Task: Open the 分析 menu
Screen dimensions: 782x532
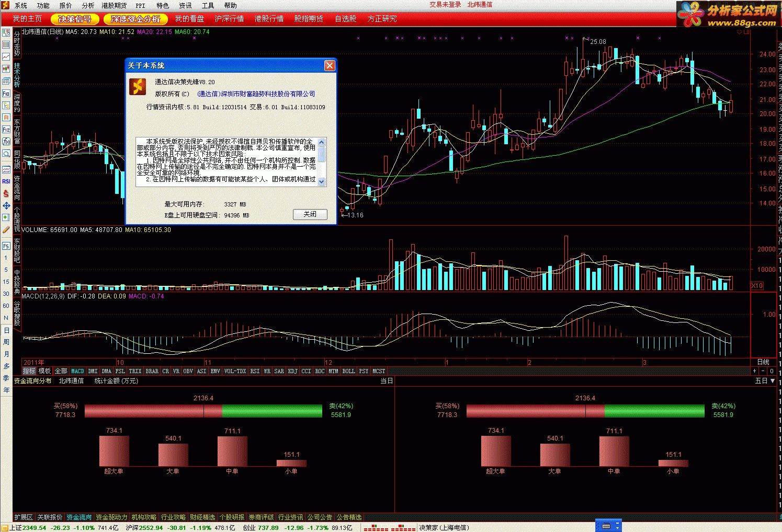Action: coord(88,5)
